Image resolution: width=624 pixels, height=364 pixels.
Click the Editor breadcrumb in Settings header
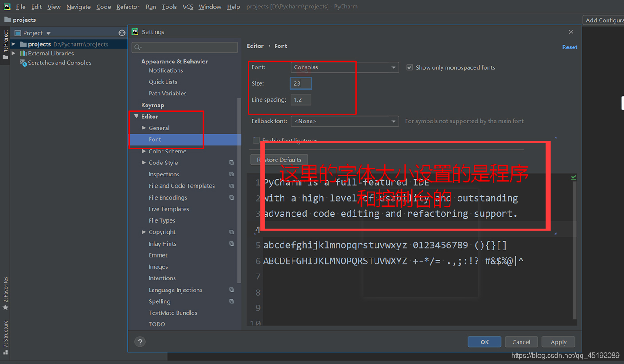[255, 46]
